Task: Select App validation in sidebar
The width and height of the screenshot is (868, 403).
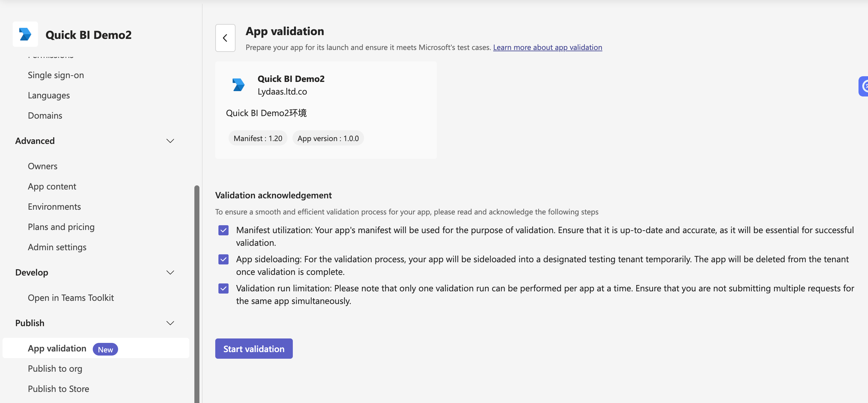Action: point(96,348)
